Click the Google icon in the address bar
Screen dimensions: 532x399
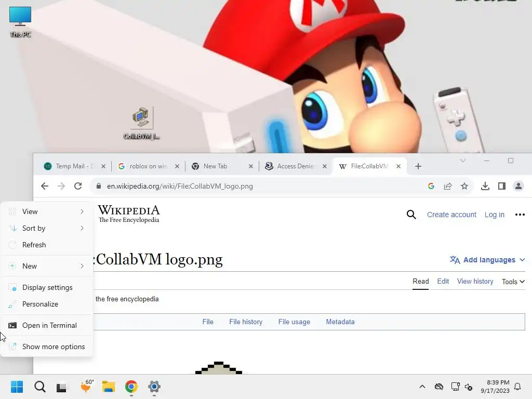[431, 186]
